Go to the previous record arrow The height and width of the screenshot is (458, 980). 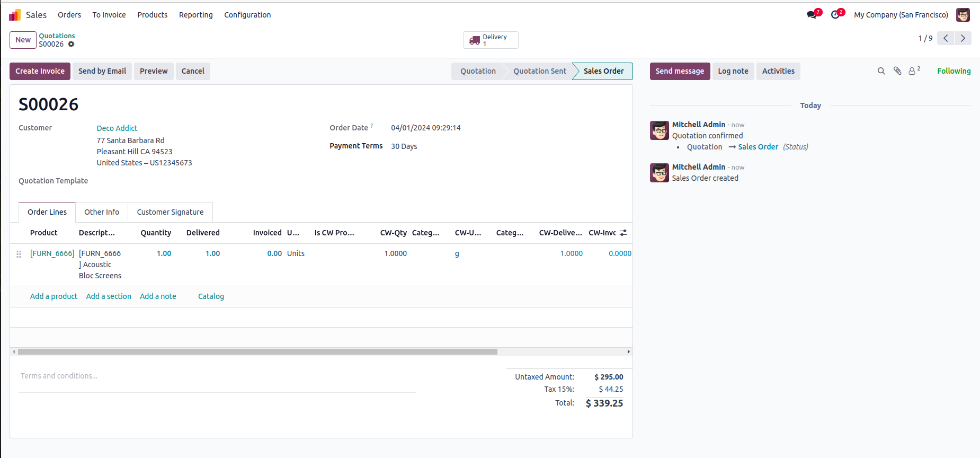click(x=946, y=38)
